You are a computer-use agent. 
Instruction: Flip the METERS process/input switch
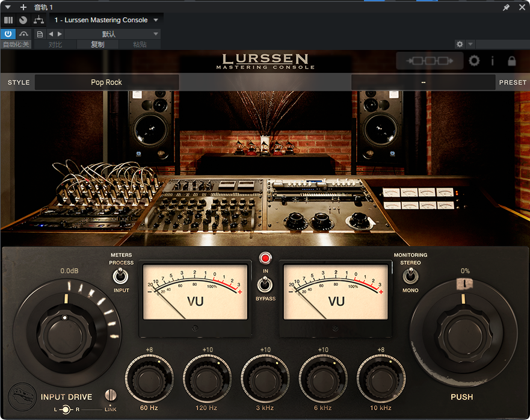120,276
